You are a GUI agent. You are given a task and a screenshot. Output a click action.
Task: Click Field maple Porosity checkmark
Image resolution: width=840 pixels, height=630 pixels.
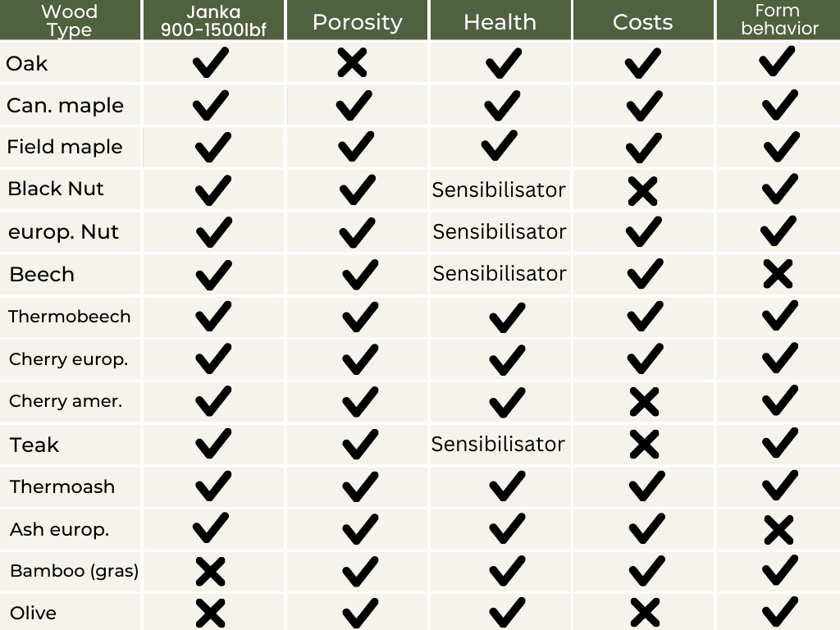coord(356,146)
